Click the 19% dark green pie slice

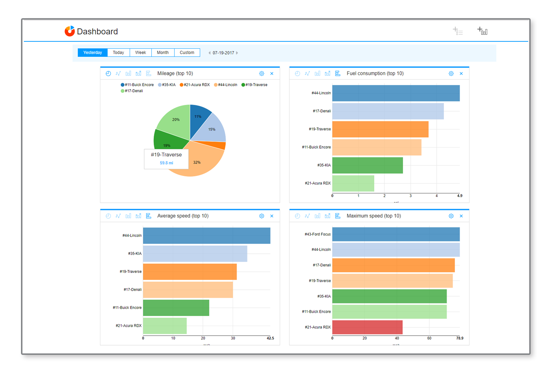tap(168, 140)
